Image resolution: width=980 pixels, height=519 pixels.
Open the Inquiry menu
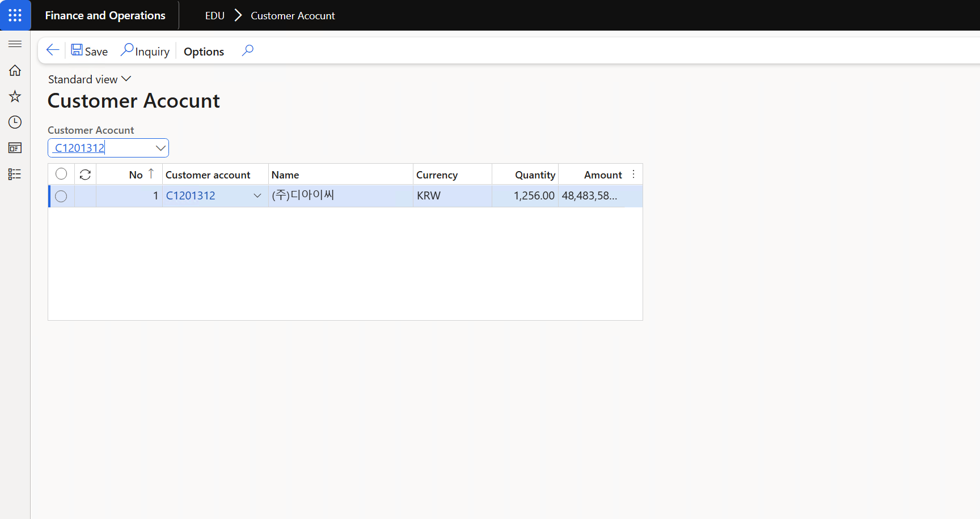[x=145, y=51]
